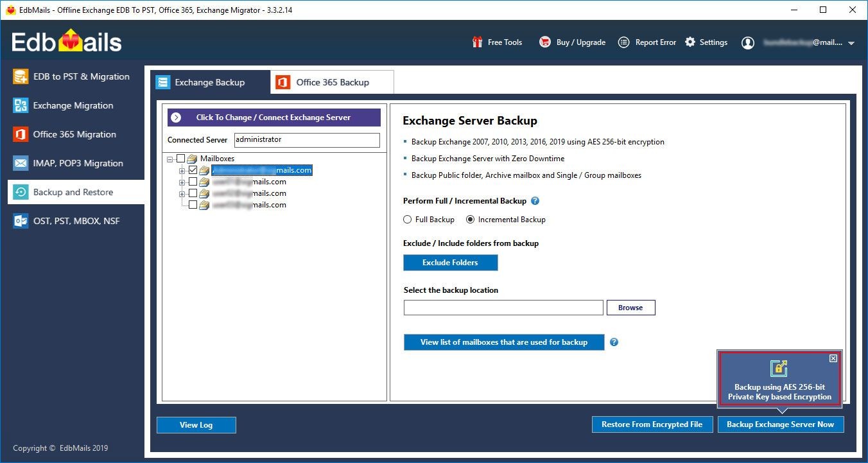Tick the checkbox of the mailbox without an expander

click(x=193, y=205)
